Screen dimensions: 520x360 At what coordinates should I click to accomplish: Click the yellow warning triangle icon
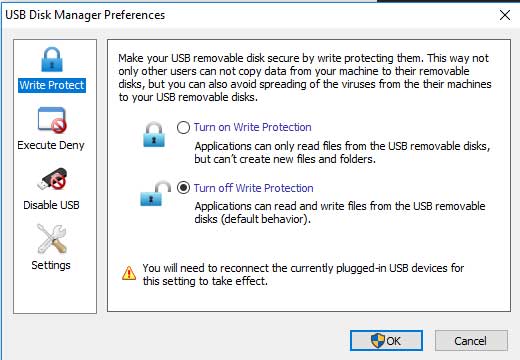[129, 273]
